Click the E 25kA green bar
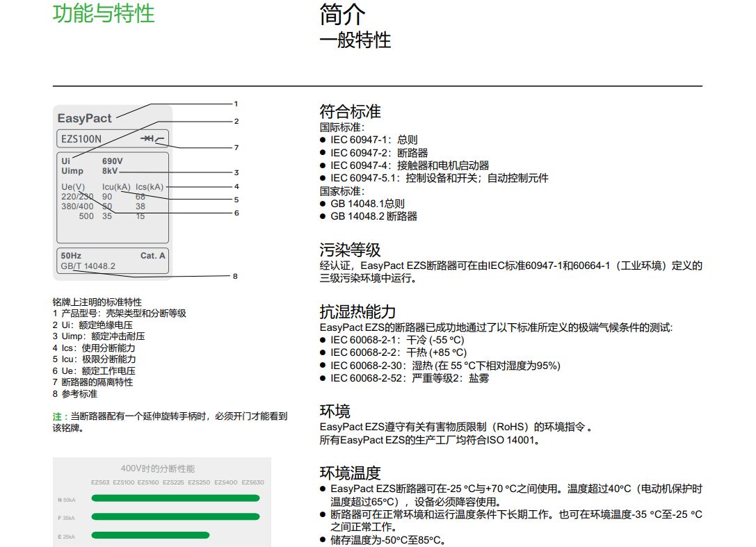This screenshot has height=547, width=756. coord(150,535)
